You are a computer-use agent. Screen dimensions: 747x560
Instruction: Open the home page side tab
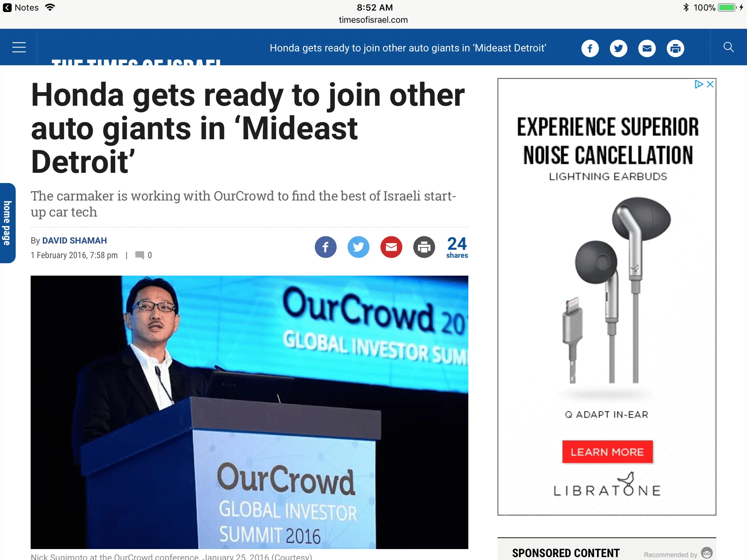pyautogui.click(x=7, y=223)
